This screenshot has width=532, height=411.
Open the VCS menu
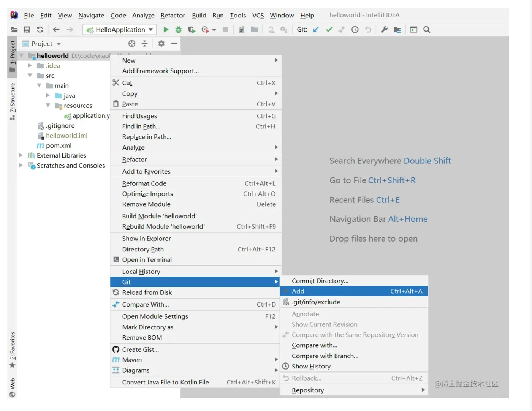tap(258, 15)
